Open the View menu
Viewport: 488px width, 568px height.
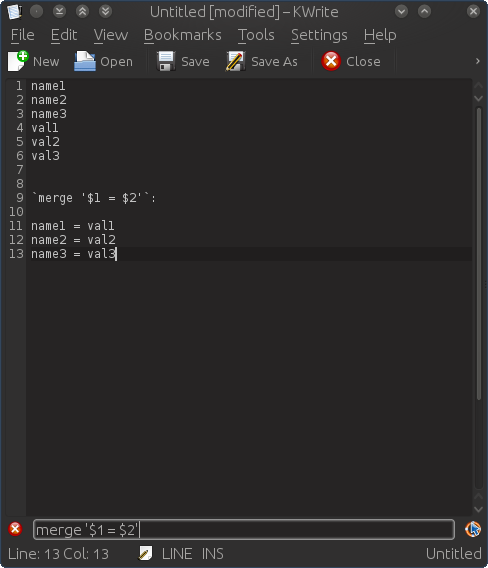pyautogui.click(x=110, y=35)
